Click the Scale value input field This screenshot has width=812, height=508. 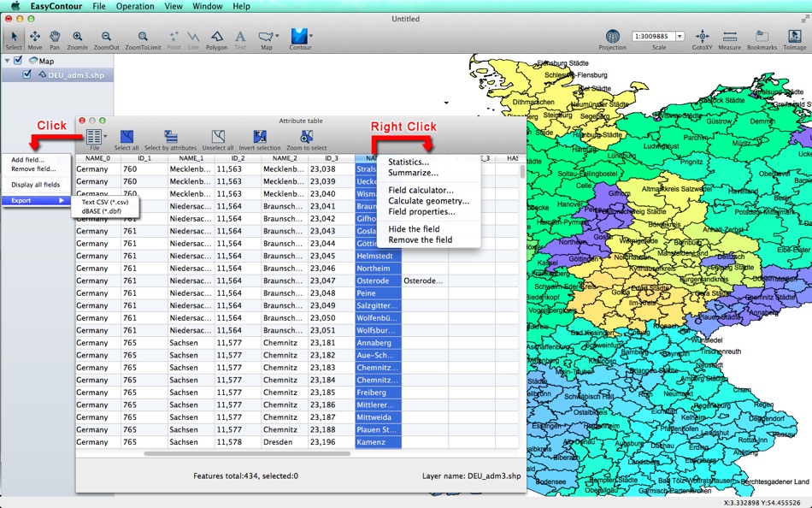(652, 36)
